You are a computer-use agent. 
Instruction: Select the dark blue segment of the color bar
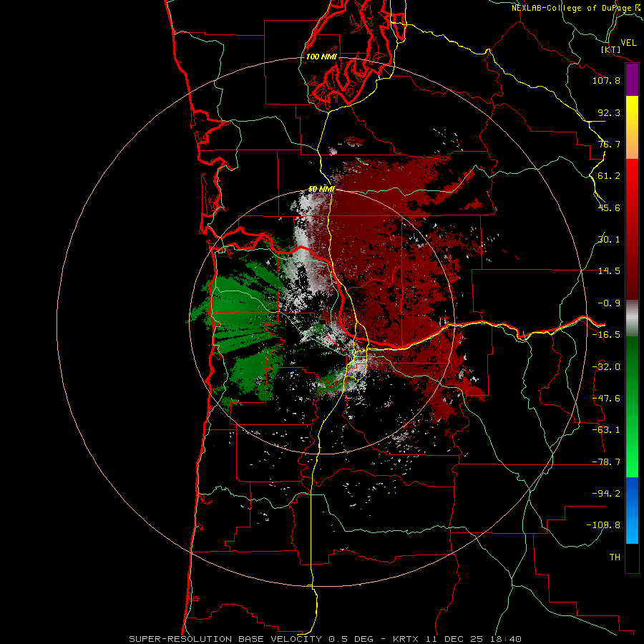(632, 493)
